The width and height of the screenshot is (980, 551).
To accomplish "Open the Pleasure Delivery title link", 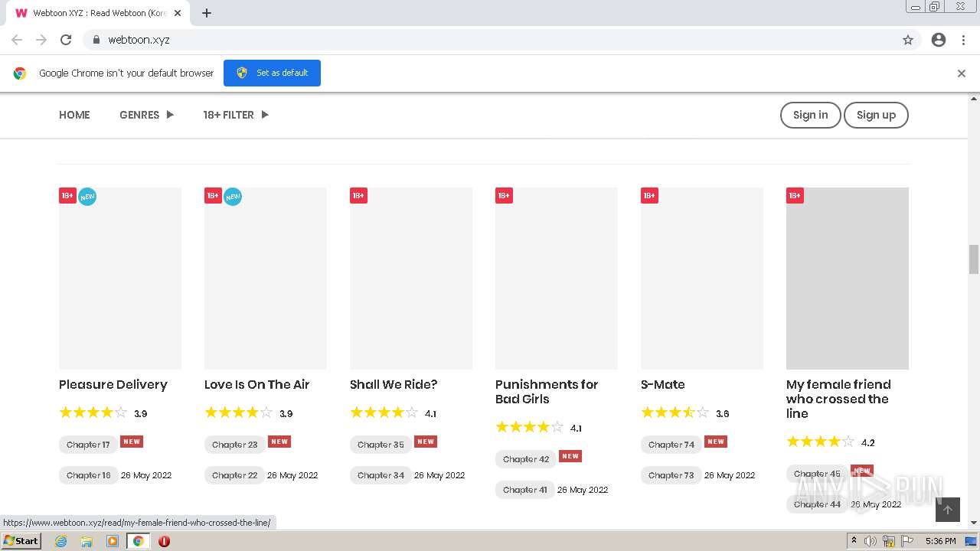I will click(113, 385).
